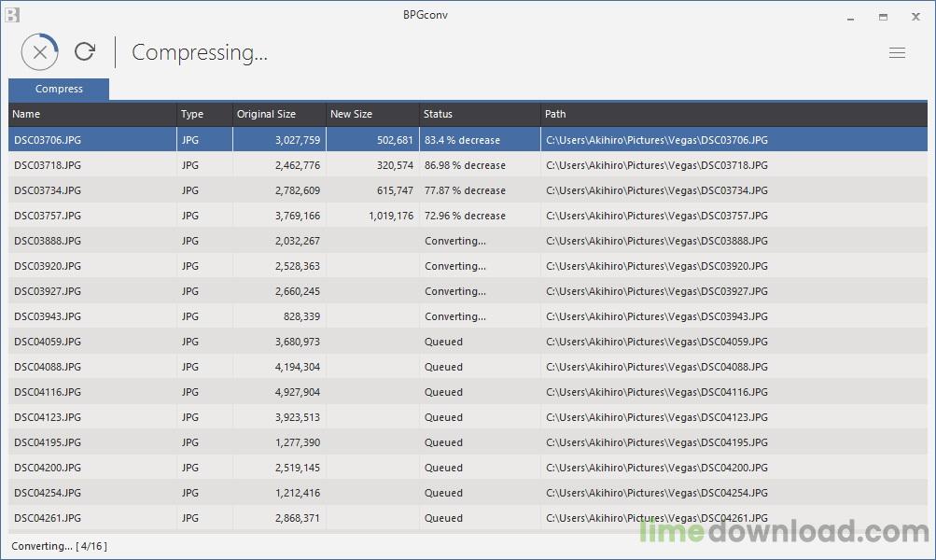Switch to the Compress tab
The image size is (936, 560).
pyautogui.click(x=59, y=90)
